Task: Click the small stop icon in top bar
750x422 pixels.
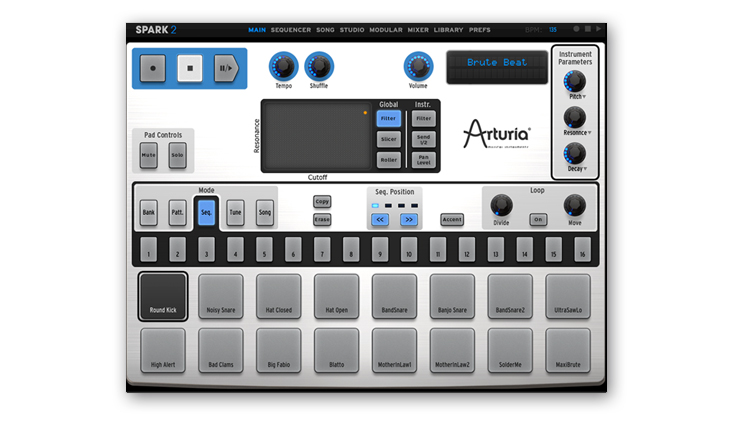Action: [x=587, y=29]
